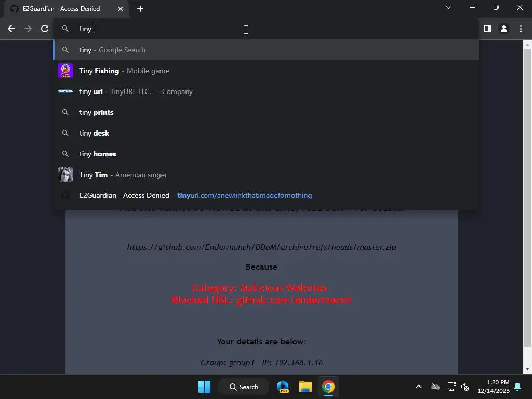Click the OneDrive cloud tray icon
The width and height of the screenshot is (532, 399).
pos(435,387)
